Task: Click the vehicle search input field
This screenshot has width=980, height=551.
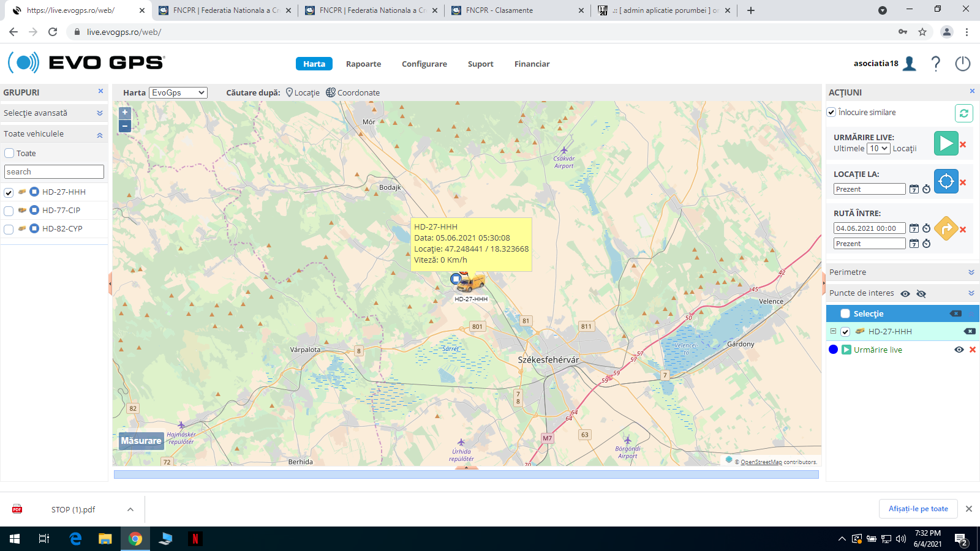Action: coord(54,172)
